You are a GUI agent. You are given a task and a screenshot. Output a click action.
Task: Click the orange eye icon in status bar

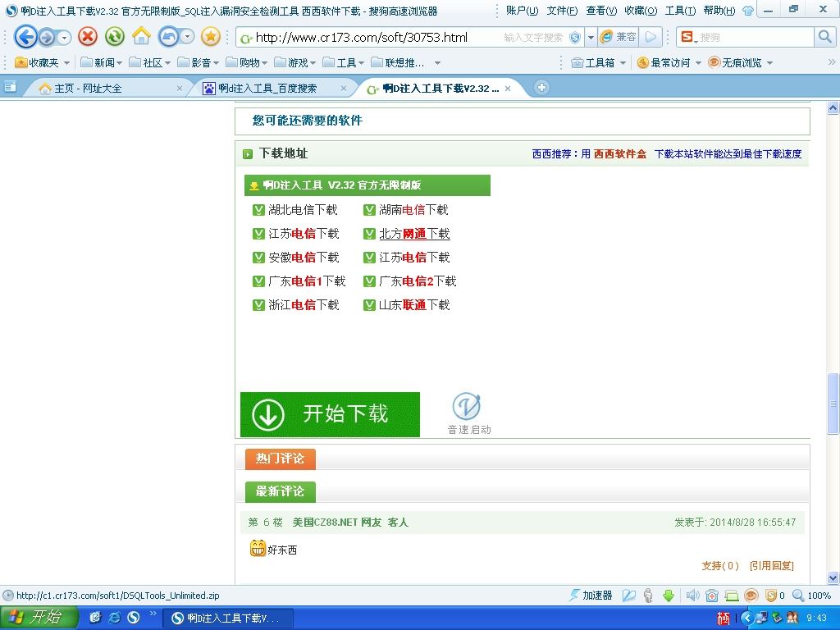tap(751, 596)
